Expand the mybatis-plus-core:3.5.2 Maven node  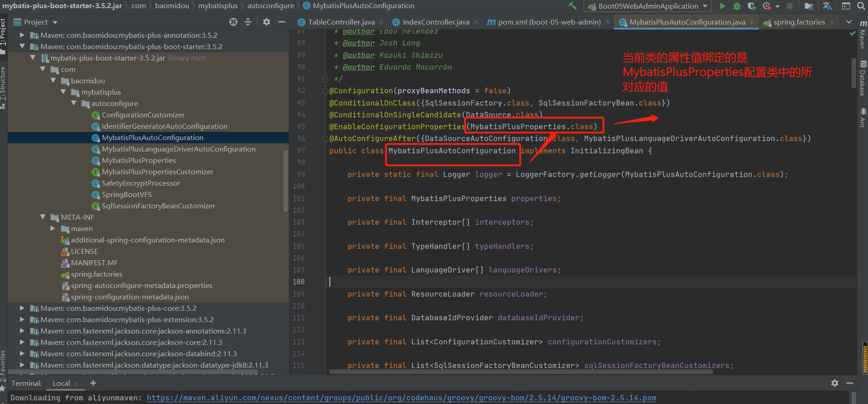click(x=22, y=308)
